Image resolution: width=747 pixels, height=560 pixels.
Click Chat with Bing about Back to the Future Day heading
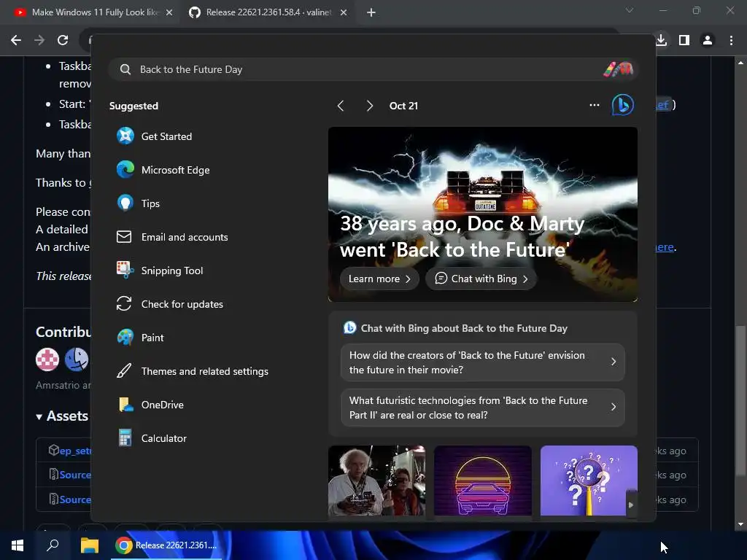464,328
